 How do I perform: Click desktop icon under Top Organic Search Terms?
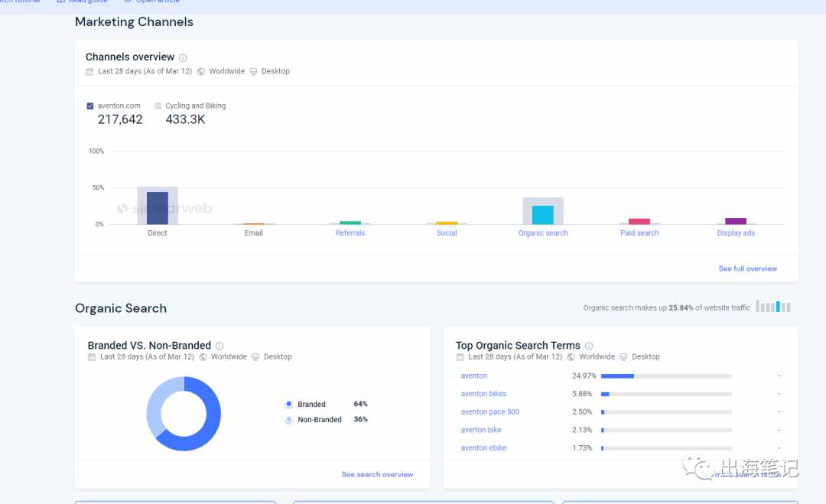[624, 357]
